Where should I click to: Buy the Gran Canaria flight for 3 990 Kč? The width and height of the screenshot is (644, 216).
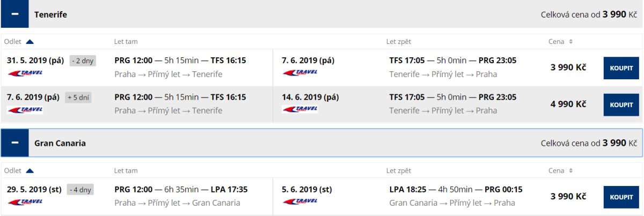pyautogui.click(x=621, y=197)
